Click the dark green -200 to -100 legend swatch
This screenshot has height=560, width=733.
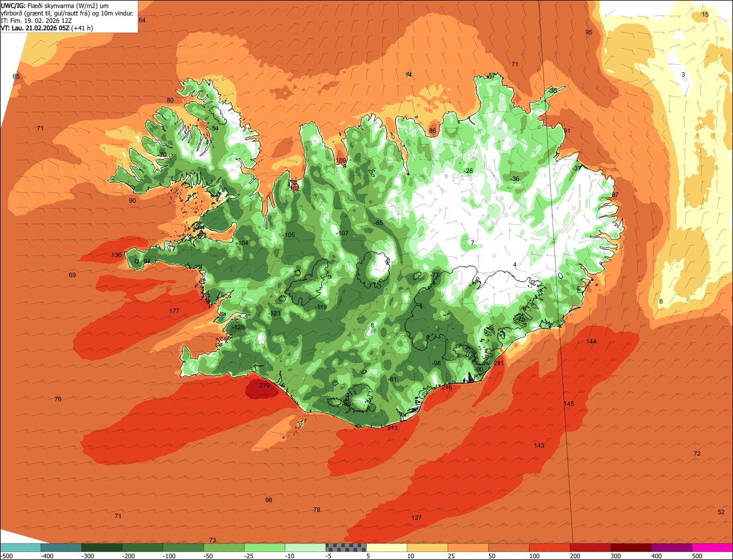[143, 548]
